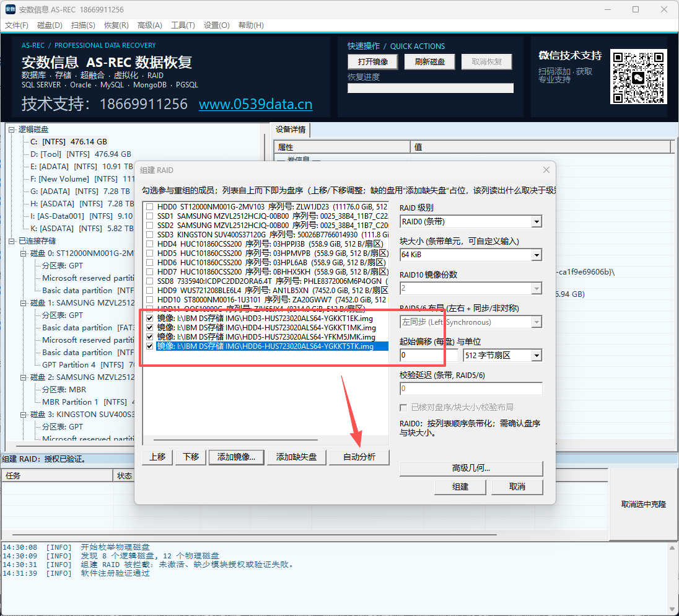Image resolution: width=679 pixels, height=616 pixels.
Task: Open the 扫描(S) menu
Action: point(83,25)
